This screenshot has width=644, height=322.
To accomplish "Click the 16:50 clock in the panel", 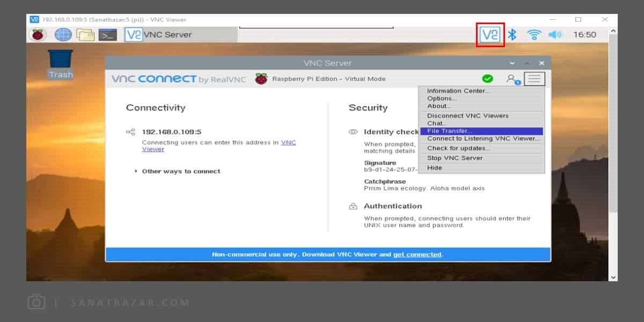I will click(x=585, y=35).
